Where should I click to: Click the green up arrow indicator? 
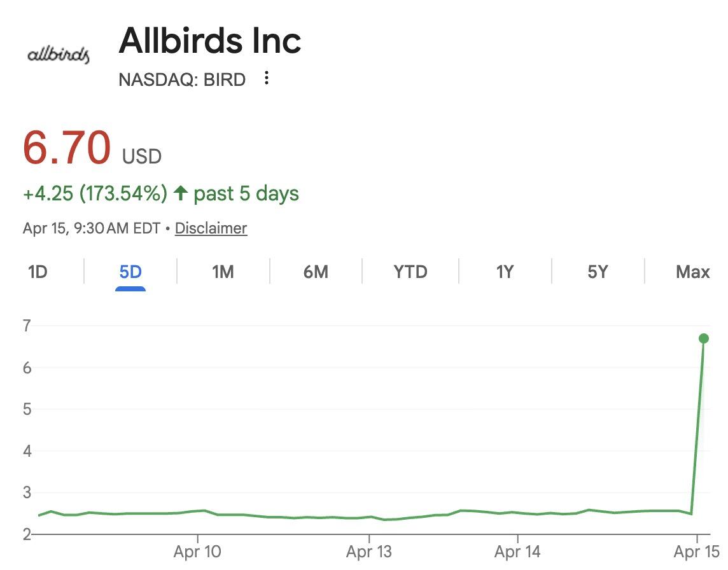[181, 193]
